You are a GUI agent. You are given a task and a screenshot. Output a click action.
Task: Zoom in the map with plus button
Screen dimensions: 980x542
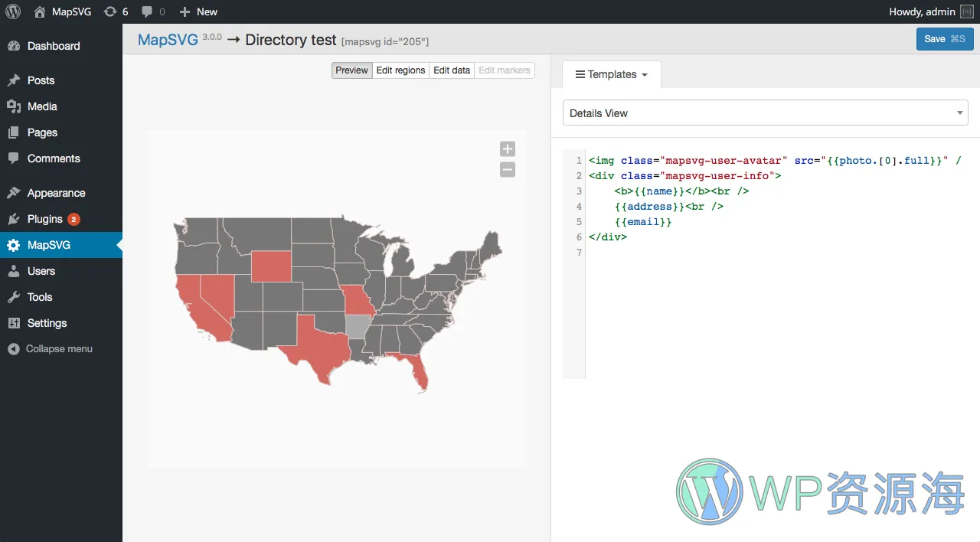[508, 149]
